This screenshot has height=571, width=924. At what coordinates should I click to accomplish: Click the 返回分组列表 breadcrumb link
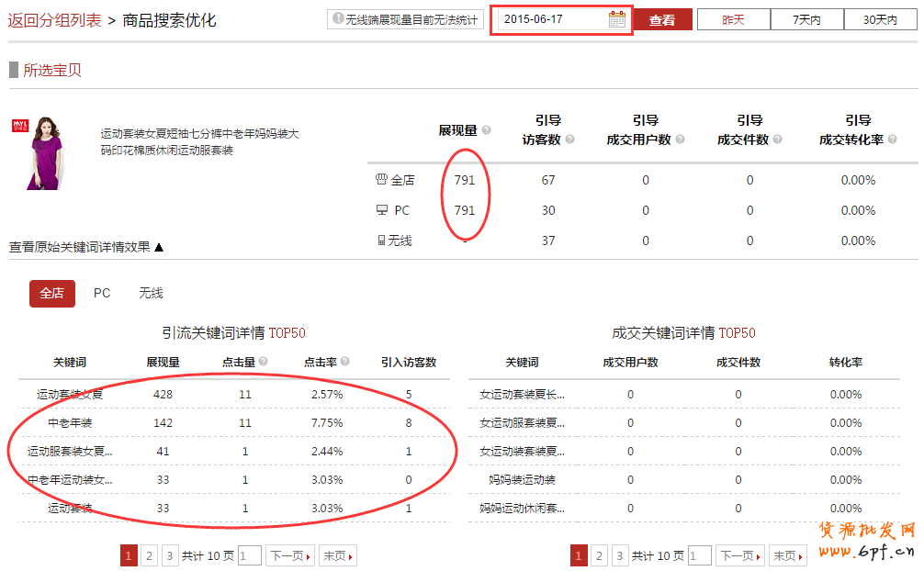(54, 19)
